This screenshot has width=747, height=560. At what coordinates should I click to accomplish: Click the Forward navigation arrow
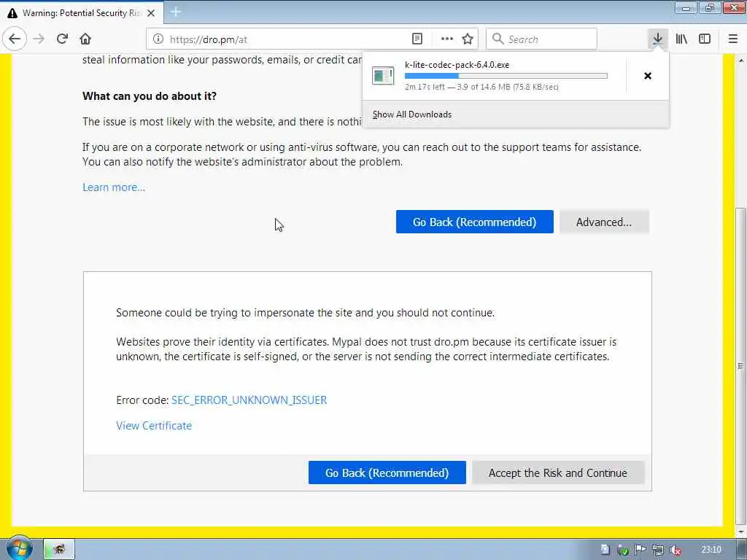tap(39, 39)
